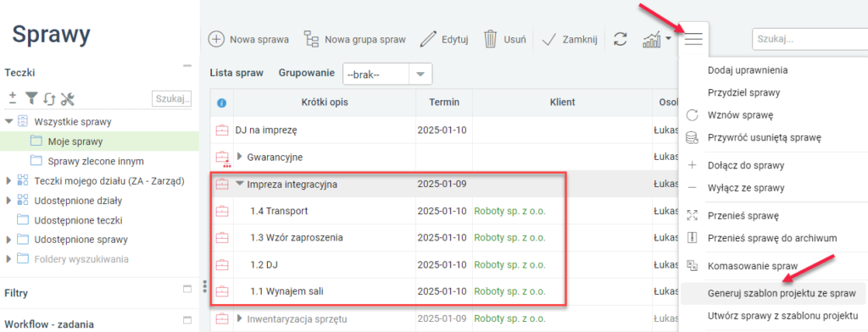Image resolution: width=868 pixels, height=332 pixels.
Task: Click briefcase icon of 1.4 Transport row
Action: (x=221, y=211)
